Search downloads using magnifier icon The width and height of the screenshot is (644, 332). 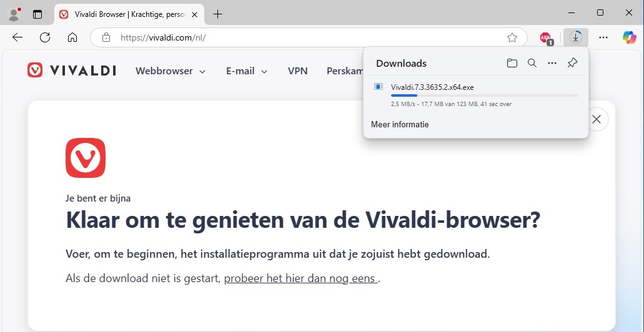(532, 63)
